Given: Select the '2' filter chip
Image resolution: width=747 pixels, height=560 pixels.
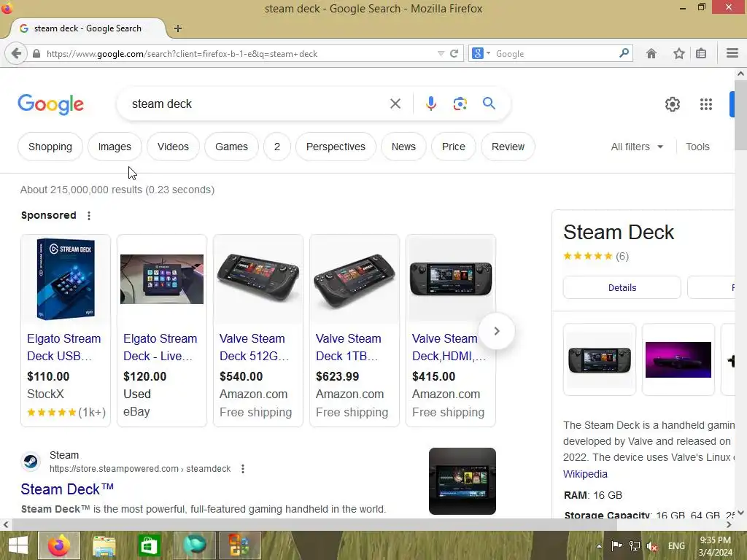Looking at the screenshot, I should [x=276, y=147].
